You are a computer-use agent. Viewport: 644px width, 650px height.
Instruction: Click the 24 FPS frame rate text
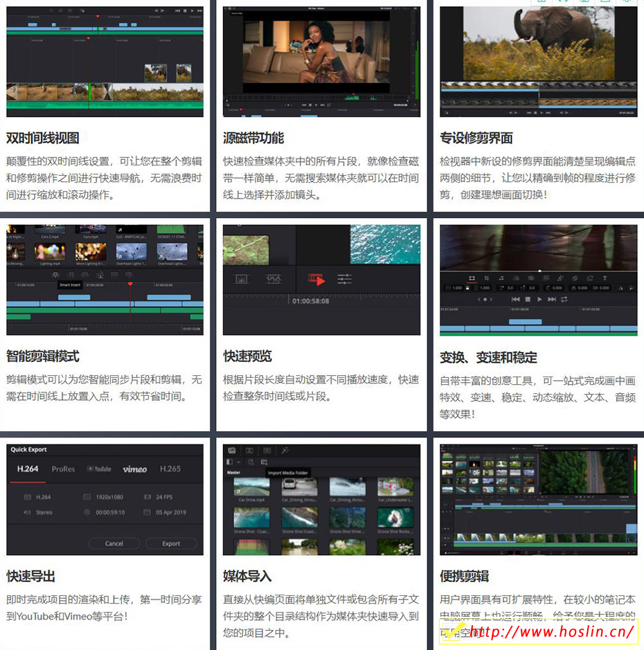(x=164, y=496)
